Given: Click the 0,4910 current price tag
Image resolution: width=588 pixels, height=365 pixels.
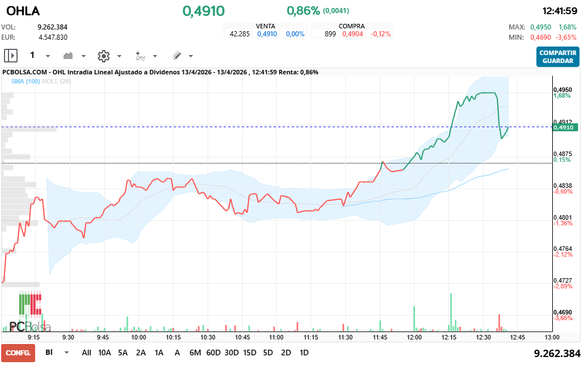Looking at the screenshot, I should [x=566, y=128].
